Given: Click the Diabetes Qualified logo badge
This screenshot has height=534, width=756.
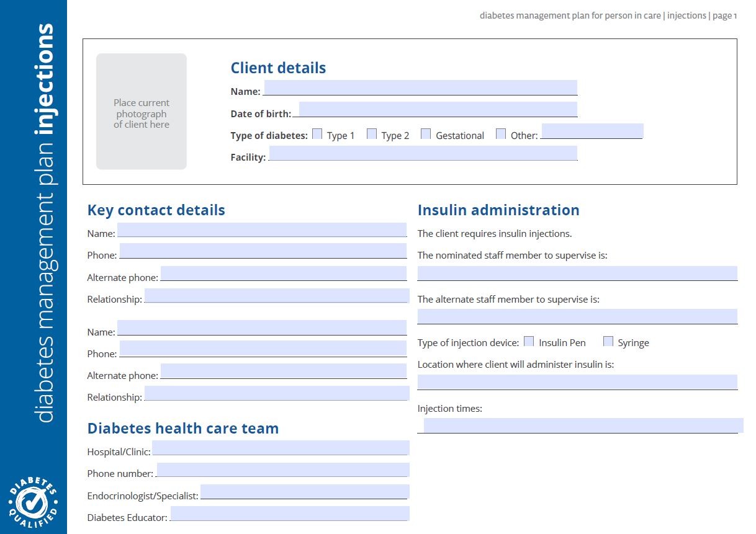Looking at the screenshot, I should (34, 501).
